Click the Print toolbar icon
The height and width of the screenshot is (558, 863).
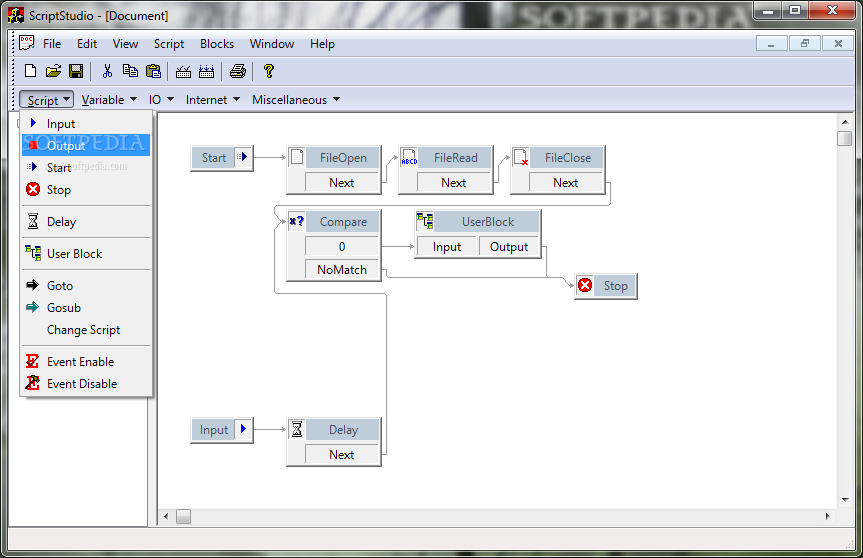click(x=238, y=71)
